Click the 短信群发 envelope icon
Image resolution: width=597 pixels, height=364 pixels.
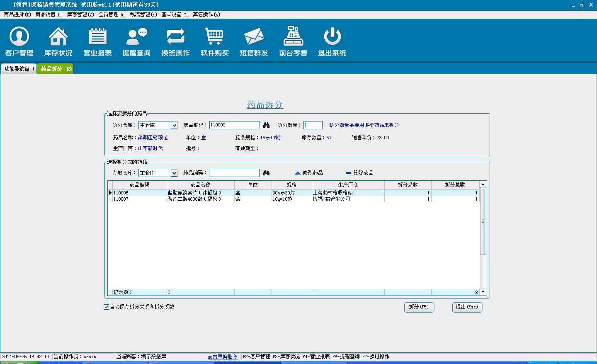point(254,37)
